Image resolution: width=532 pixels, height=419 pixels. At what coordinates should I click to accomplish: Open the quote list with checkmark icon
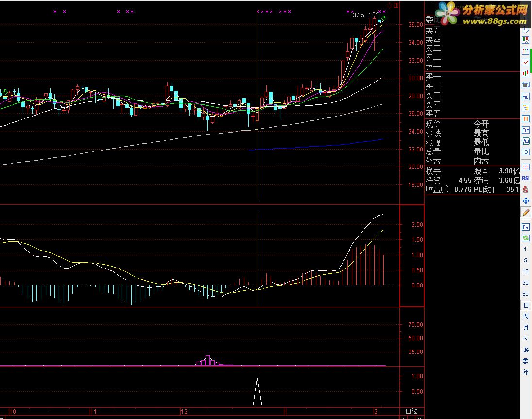pyautogui.click(x=525, y=41)
